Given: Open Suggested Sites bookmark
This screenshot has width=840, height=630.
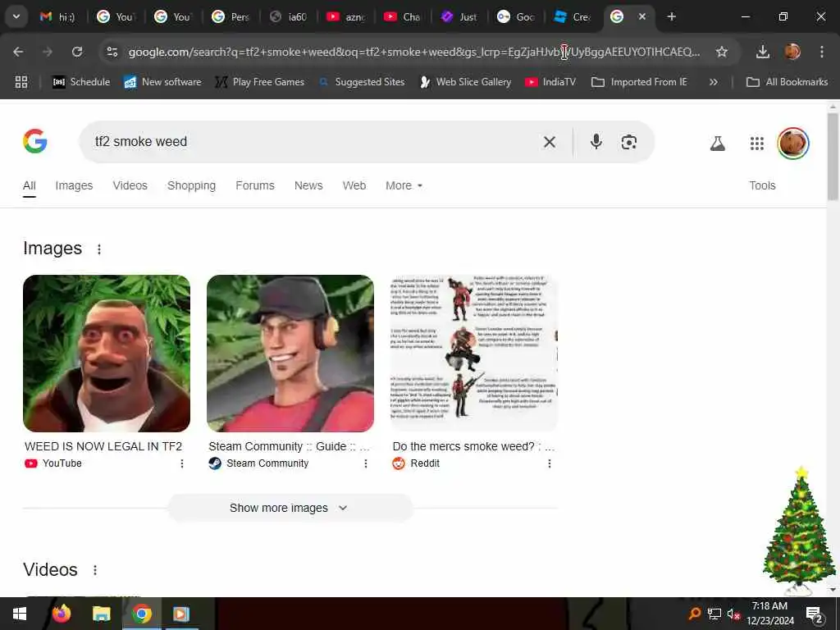Looking at the screenshot, I should [x=362, y=82].
